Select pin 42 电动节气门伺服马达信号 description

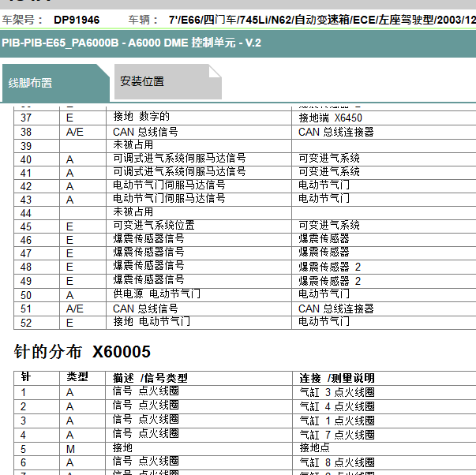click(x=169, y=185)
